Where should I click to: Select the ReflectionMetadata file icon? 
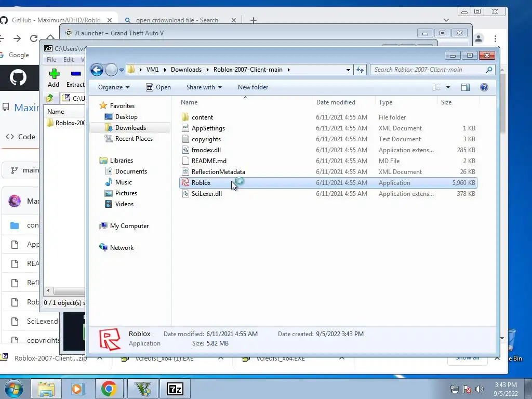[185, 171]
